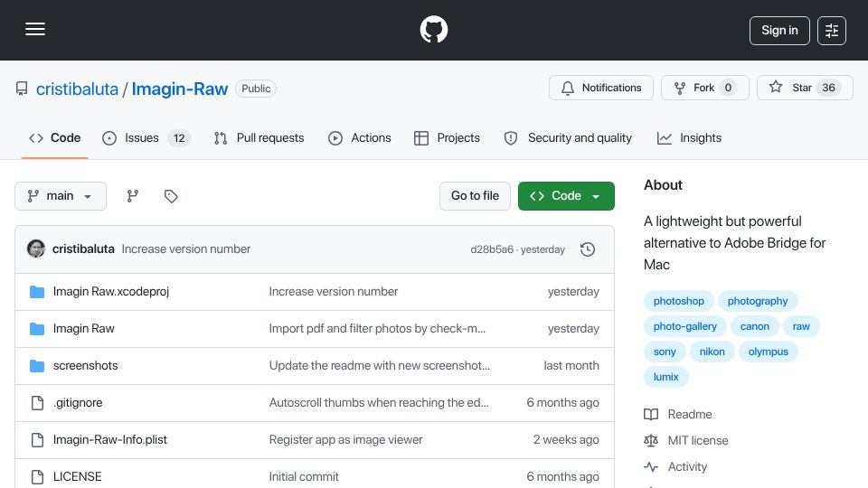
Task: Open 'Import pdf and filter photos' commit message
Action: 377,329
